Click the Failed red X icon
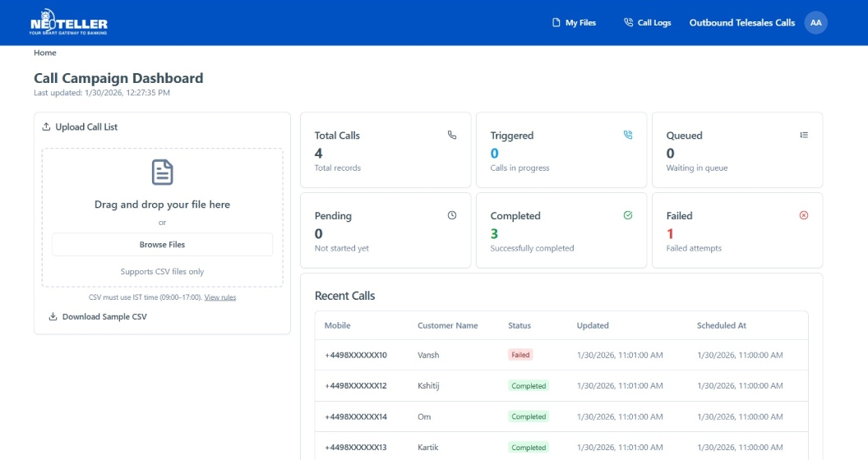Viewport: 868px width, 460px height. pyautogui.click(x=804, y=215)
